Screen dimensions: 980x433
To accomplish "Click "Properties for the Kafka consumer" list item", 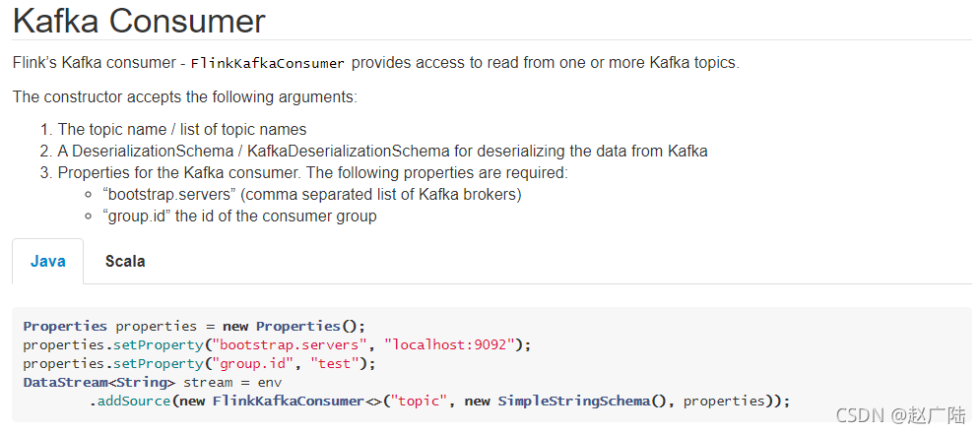I will pos(313,172).
